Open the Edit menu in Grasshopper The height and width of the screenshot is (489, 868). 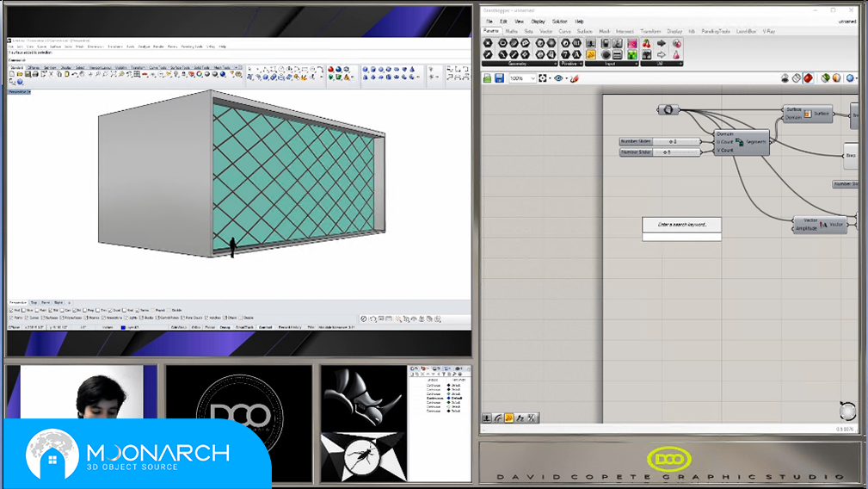(504, 22)
